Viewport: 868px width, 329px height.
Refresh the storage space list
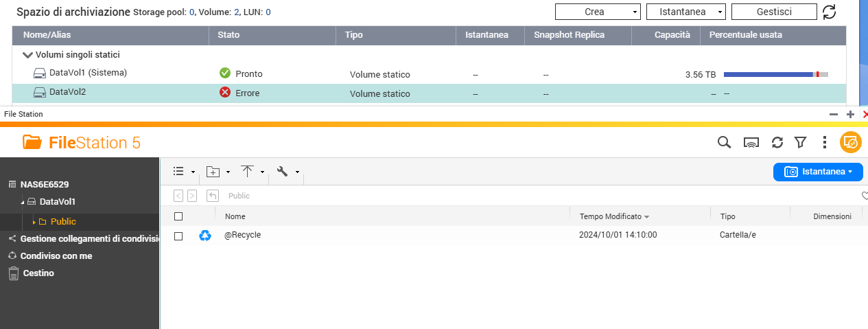tap(830, 12)
